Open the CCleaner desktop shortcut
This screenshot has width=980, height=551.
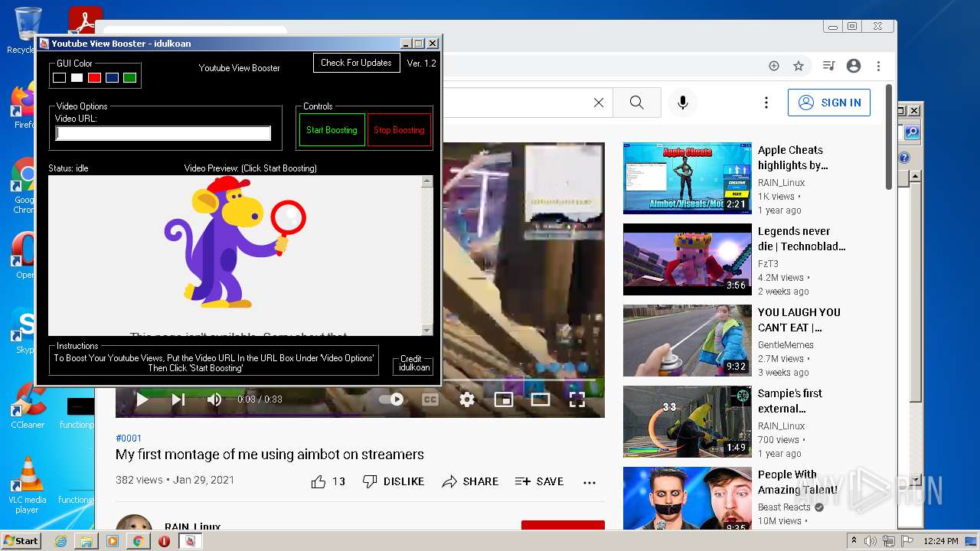coord(28,406)
